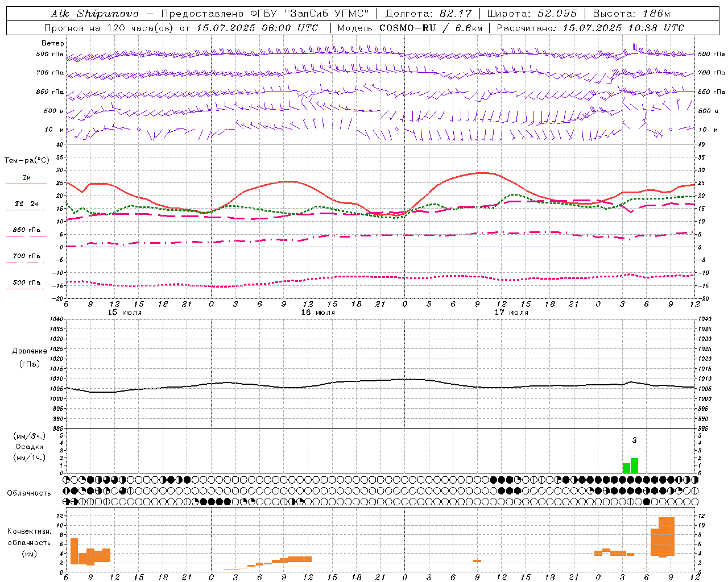Click the Долгота: 82.17 value
The image size is (728, 582).
coord(428,14)
